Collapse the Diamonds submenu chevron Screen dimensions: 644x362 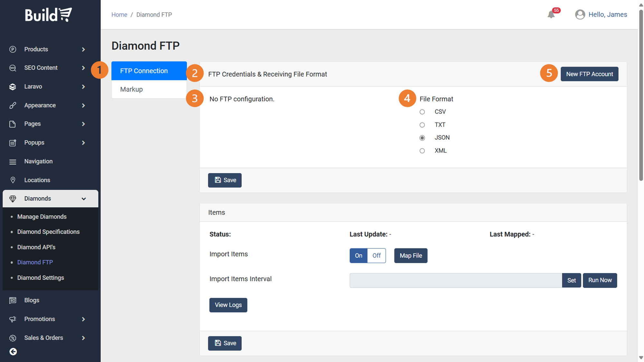pos(84,199)
